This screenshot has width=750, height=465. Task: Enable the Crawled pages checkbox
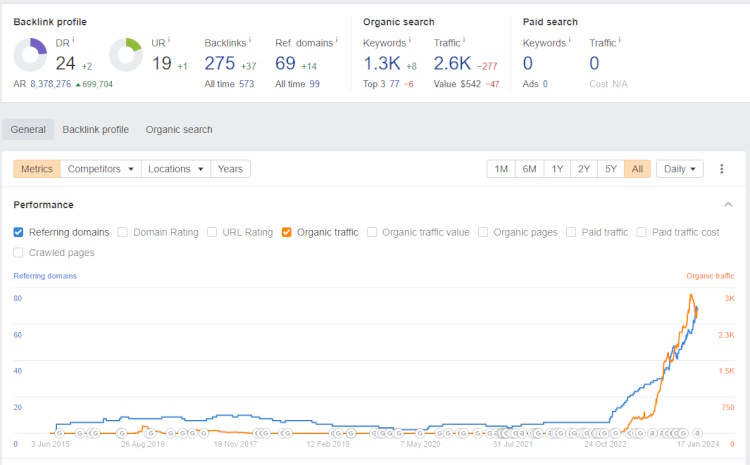(x=19, y=253)
